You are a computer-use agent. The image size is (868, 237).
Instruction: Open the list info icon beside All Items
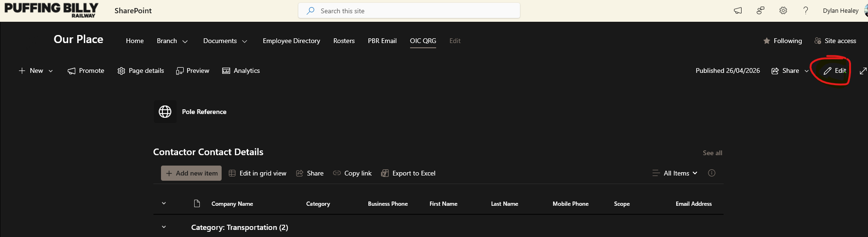coord(711,173)
